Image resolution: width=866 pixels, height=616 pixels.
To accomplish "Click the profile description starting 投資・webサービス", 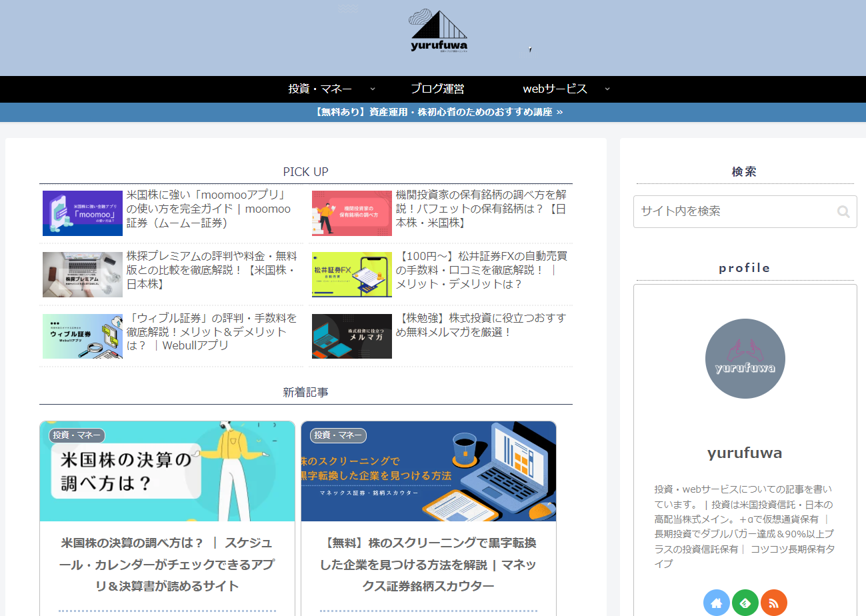I will tap(745, 527).
